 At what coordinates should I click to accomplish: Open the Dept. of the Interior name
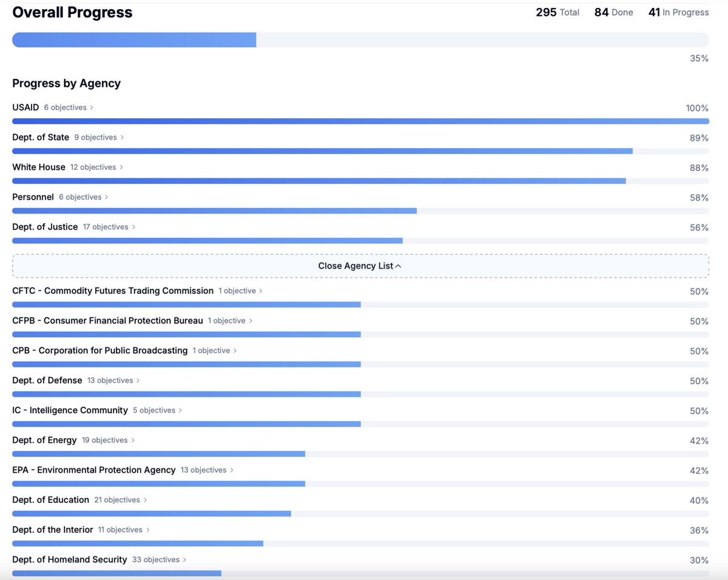(x=53, y=530)
